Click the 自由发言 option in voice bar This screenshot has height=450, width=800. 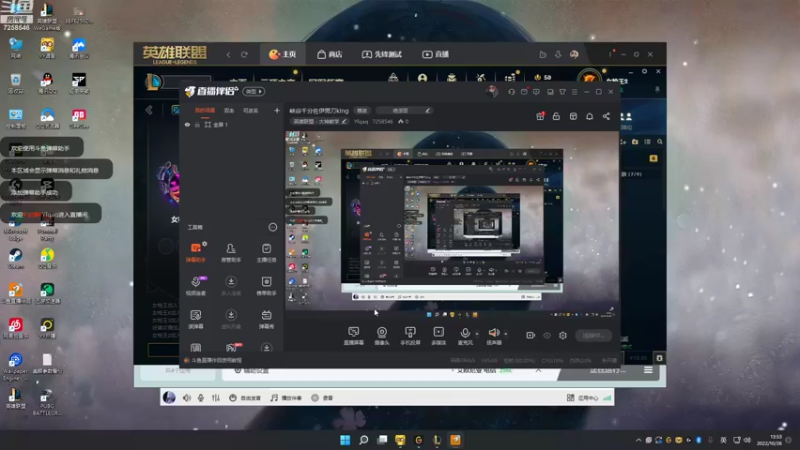coord(245,398)
